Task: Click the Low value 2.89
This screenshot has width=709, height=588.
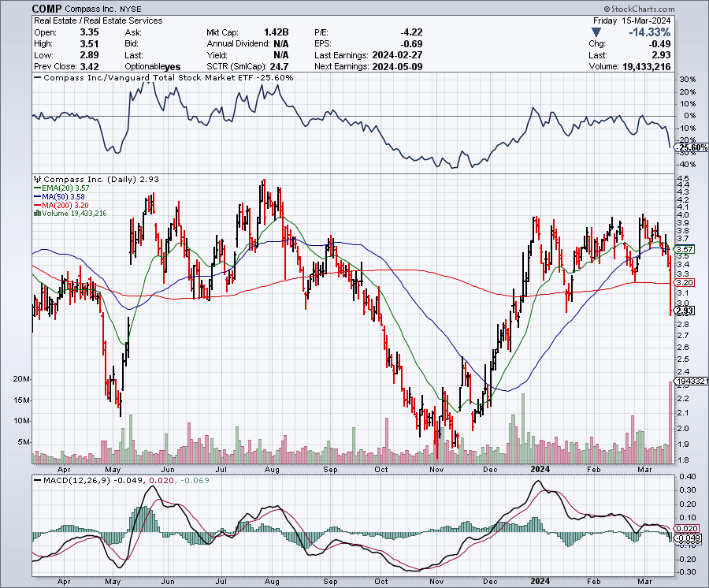Action: click(x=89, y=55)
